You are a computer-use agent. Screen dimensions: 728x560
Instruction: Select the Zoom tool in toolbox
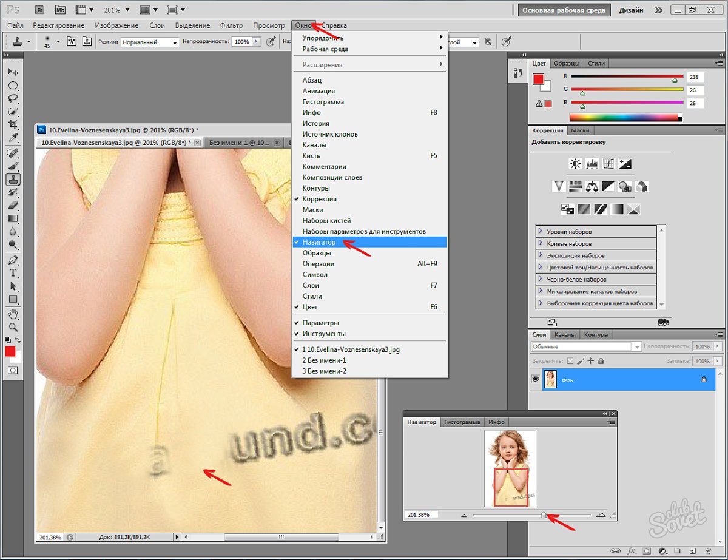tap(13, 327)
